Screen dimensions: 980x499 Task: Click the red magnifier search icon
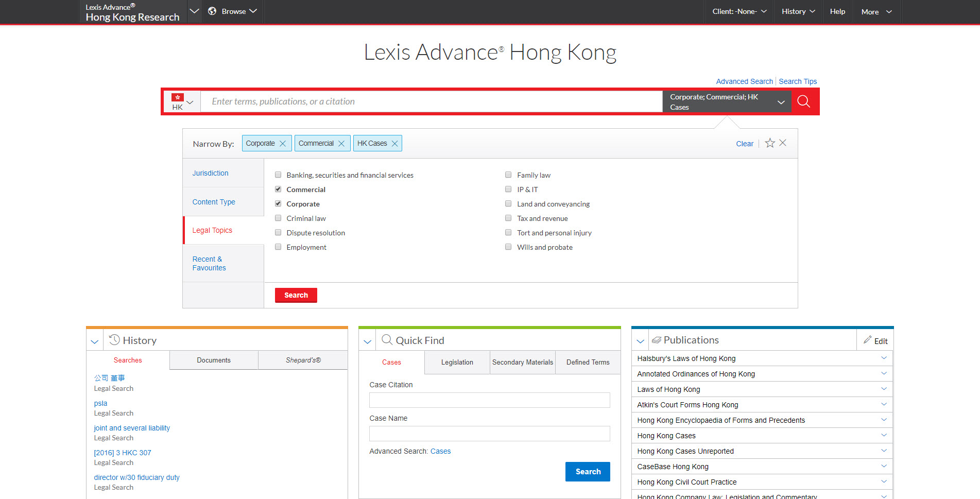[803, 101]
